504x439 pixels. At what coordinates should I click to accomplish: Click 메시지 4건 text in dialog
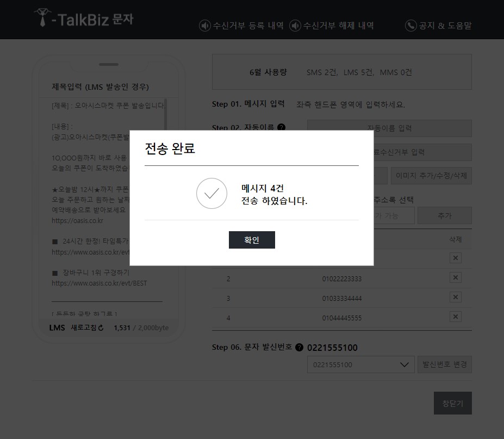point(263,188)
